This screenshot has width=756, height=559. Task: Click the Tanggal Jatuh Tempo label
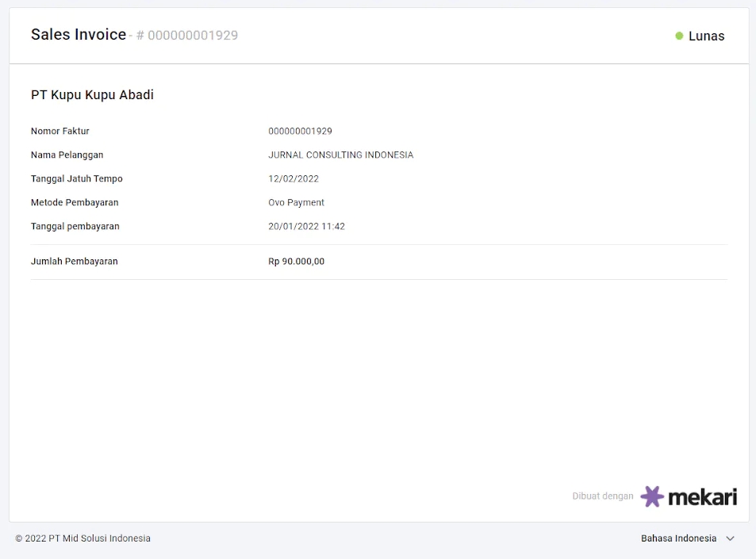click(76, 179)
